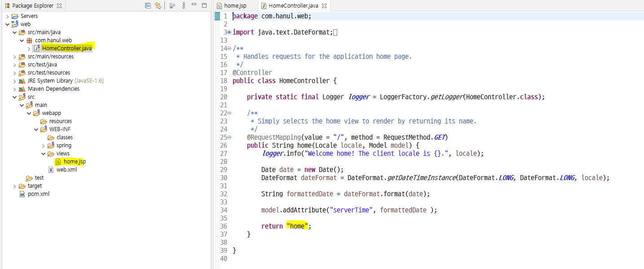Collapse the webapp folder node

pyautogui.click(x=29, y=113)
